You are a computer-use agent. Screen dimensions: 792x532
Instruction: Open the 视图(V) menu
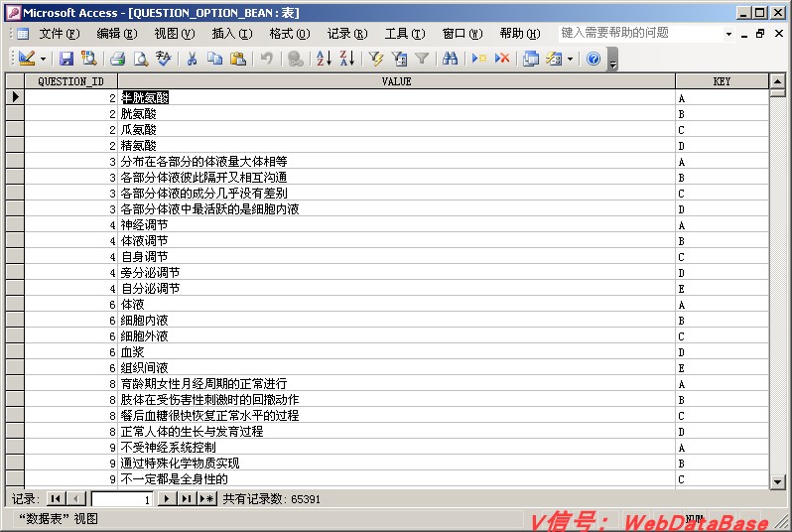pos(175,34)
